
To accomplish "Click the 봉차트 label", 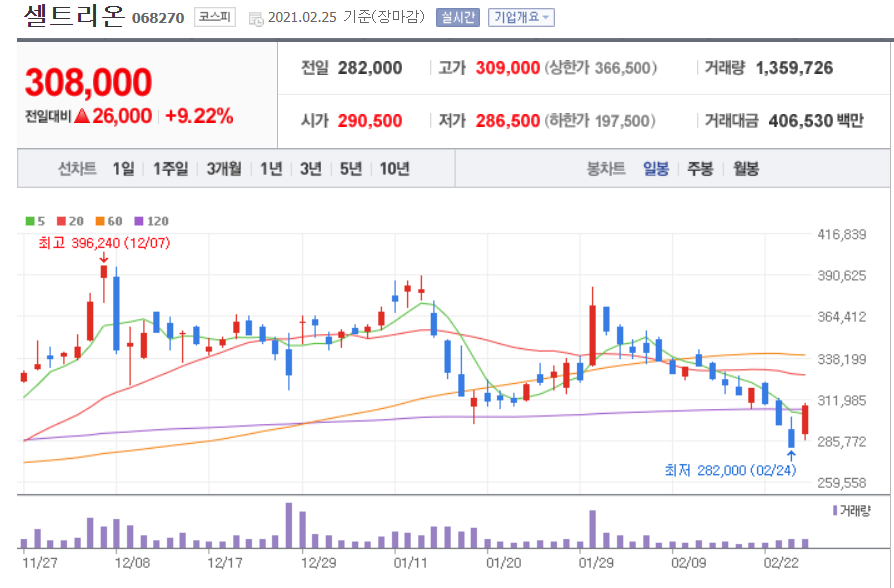I will (606, 169).
